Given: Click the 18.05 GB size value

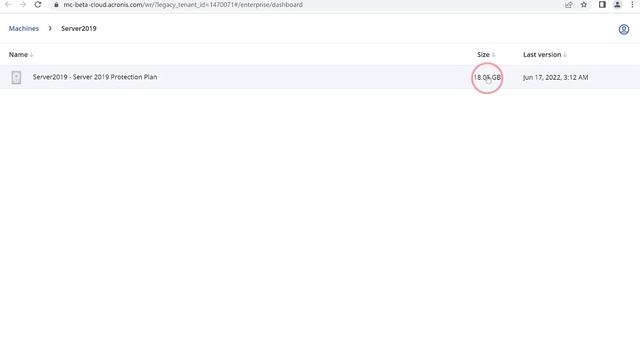Looking at the screenshot, I should point(487,78).
